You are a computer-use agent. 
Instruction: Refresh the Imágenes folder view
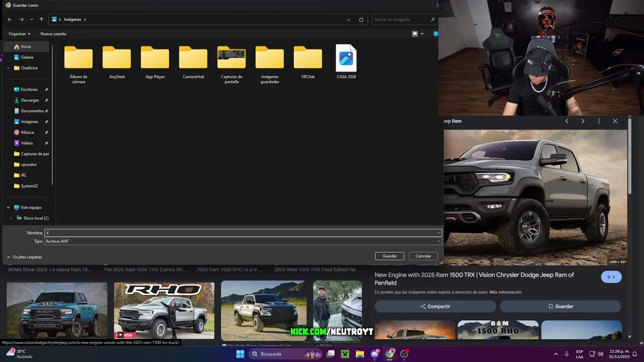[361, 20]
